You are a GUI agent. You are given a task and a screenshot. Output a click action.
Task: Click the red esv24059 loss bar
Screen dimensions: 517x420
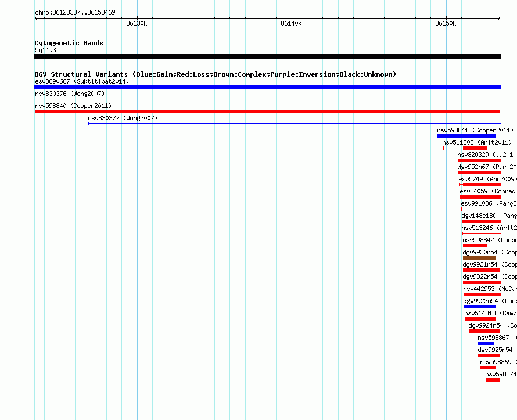pos(480,197)
